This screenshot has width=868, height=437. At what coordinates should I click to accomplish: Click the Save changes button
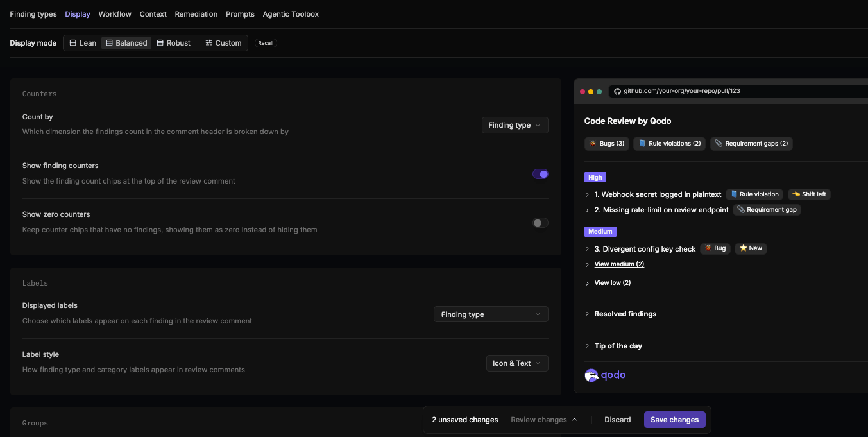click(675, 420)
